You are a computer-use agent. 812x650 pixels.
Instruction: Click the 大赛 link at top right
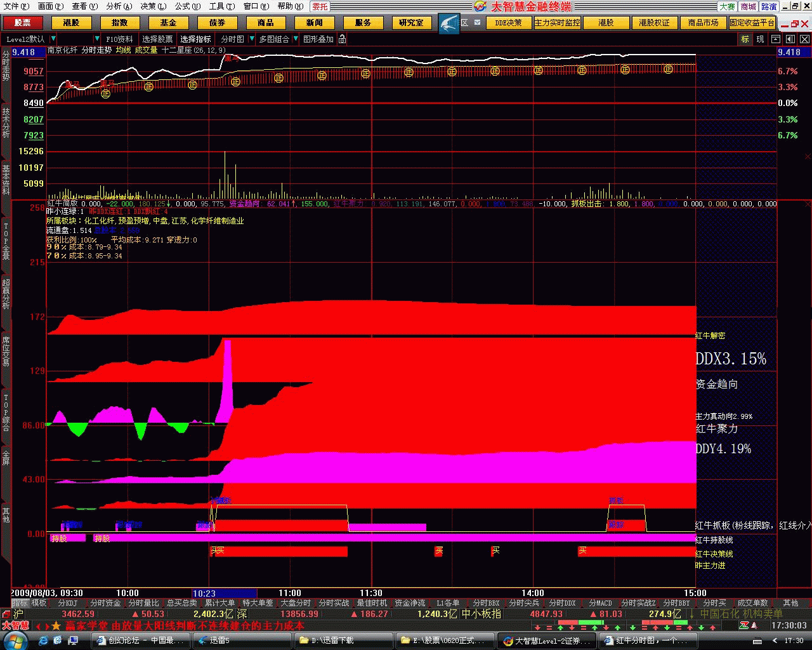727,6
